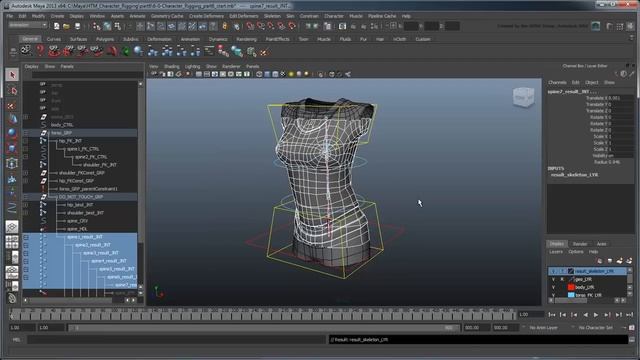Toggle the R reference mode of geo_LYR
The width and height of the screenshot is (640, 360).
[x=562, y=279]
